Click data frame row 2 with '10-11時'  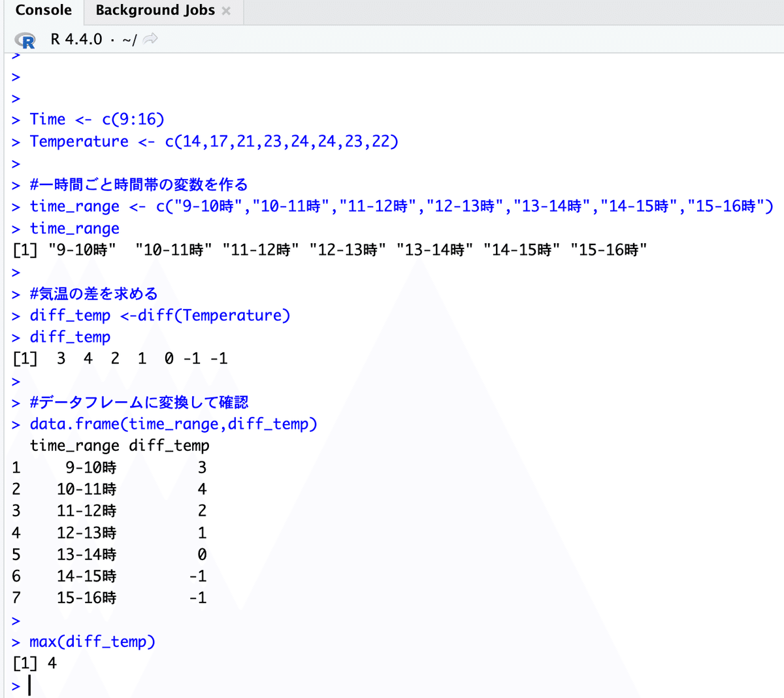109,489
